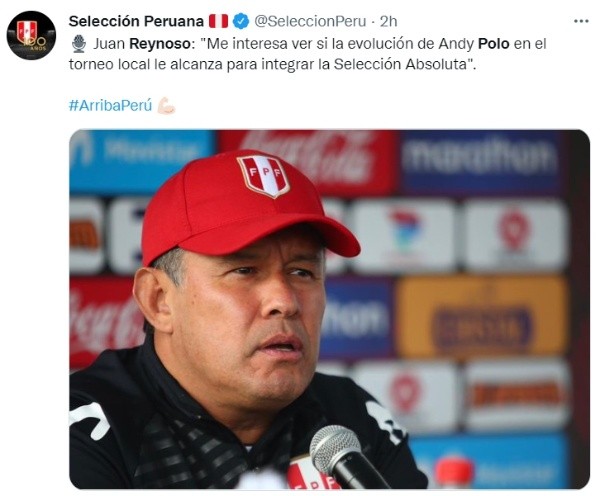Open the tweet's three-dot more menu
This screenshot has width=600, height=496.
coord(581,21)
